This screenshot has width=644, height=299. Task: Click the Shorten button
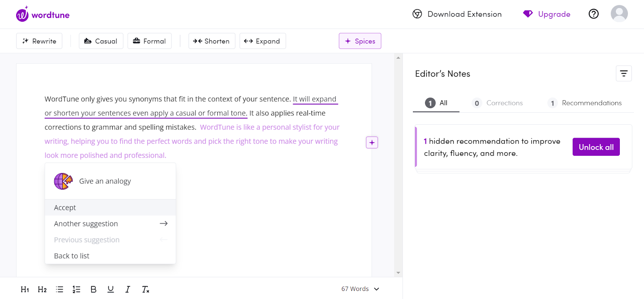[x=212, y=41]
